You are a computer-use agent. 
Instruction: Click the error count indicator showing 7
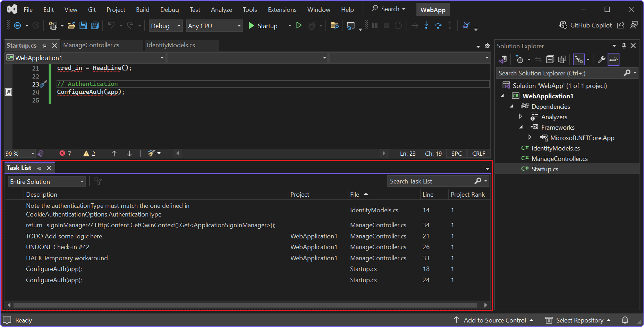65,153
